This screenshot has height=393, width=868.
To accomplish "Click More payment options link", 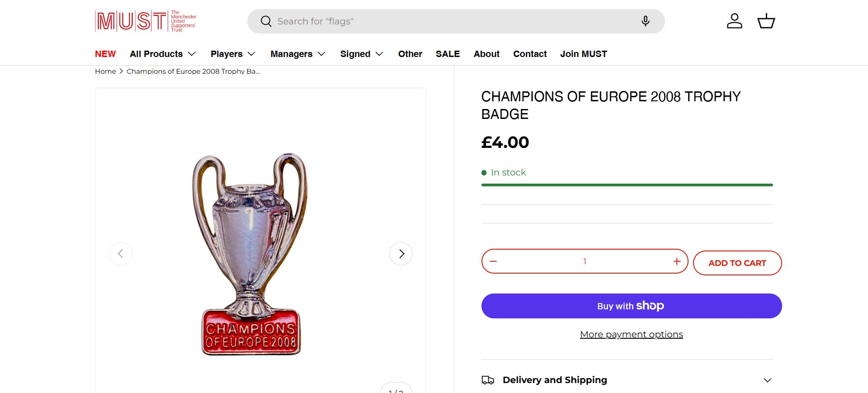I will click(x=631, y=334).
